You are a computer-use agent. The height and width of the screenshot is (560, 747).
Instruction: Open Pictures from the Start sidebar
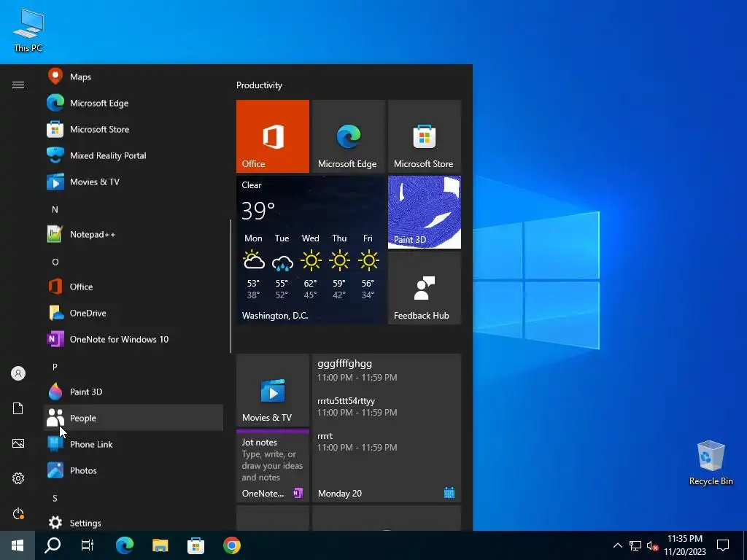tap(18, 443)
